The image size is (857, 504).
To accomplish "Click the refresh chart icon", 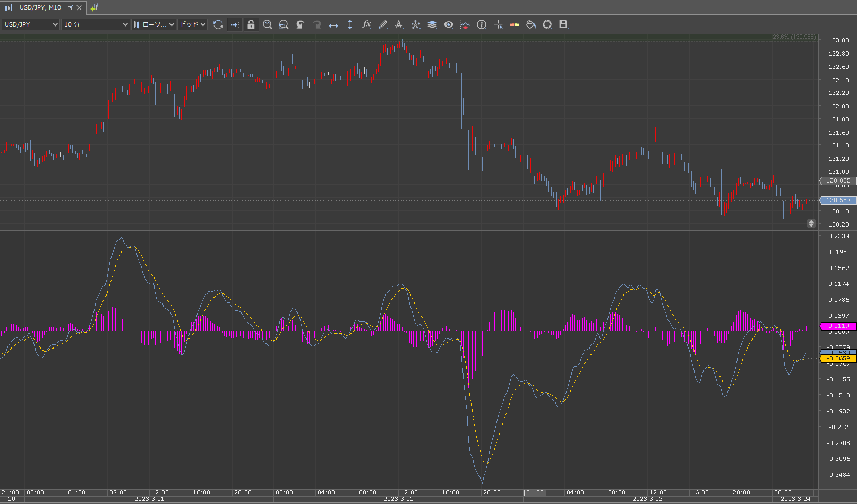I will pyautogui.click(x=218, y=24).
